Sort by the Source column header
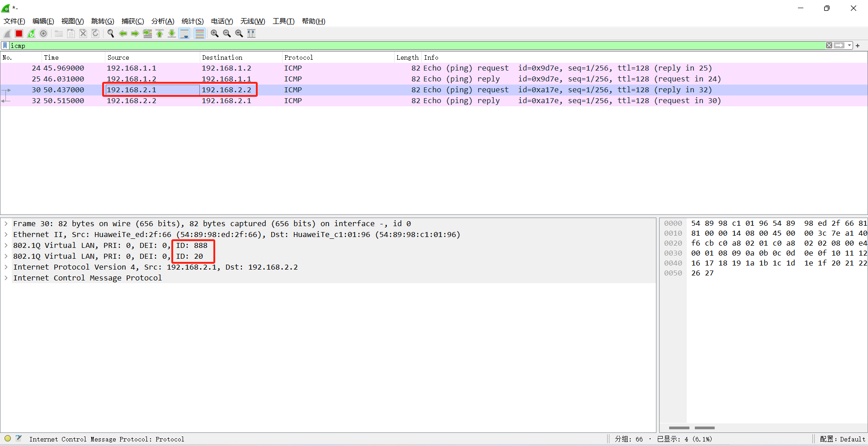 point(152,57)
